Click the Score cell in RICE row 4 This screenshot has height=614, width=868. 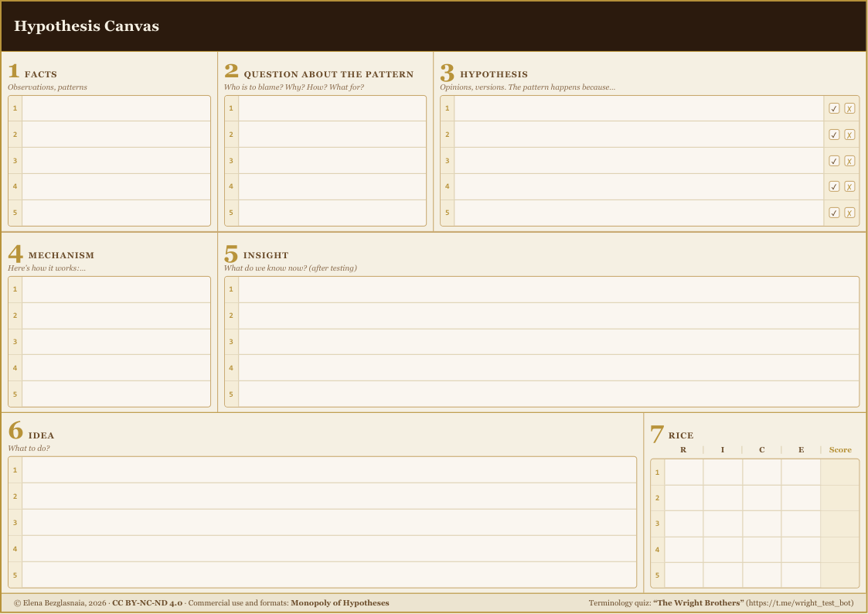(839, 550)
